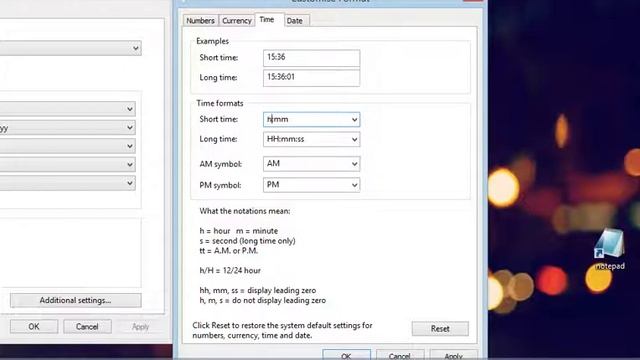Click the 'tt = A.M. or P.M.' line
Viewport: 640px width, 360px height.
(229, 251)
